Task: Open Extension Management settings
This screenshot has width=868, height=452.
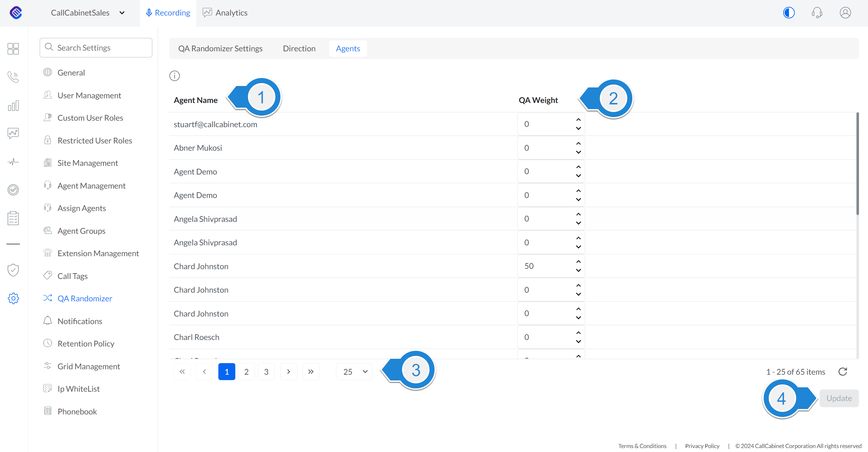Action: click(98, 253)
